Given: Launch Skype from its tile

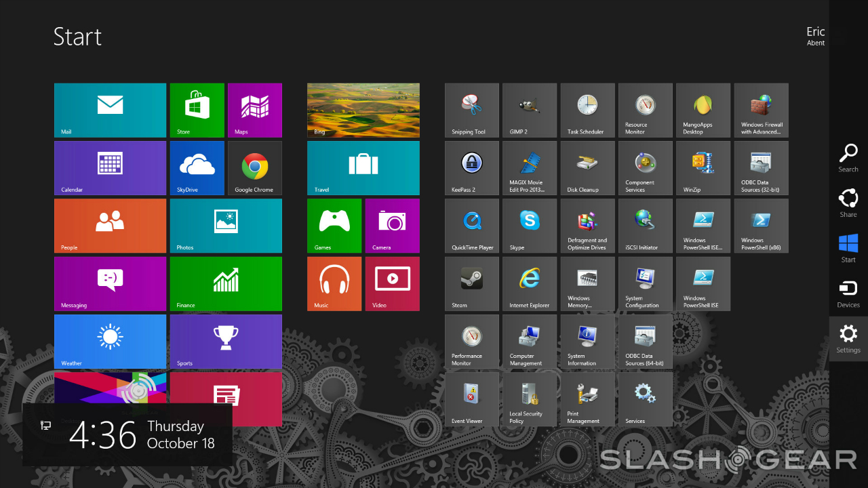Looking at the screenshot, I should [x=529, y=225].
